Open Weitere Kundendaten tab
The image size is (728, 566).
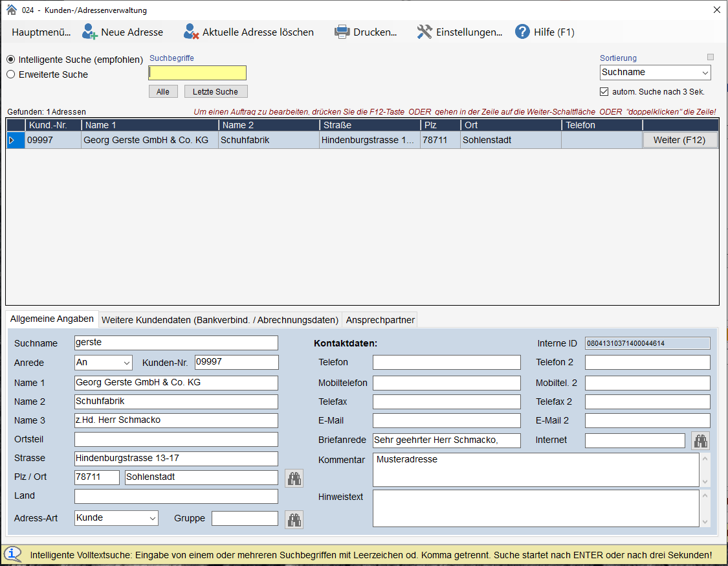coord(220,320)
